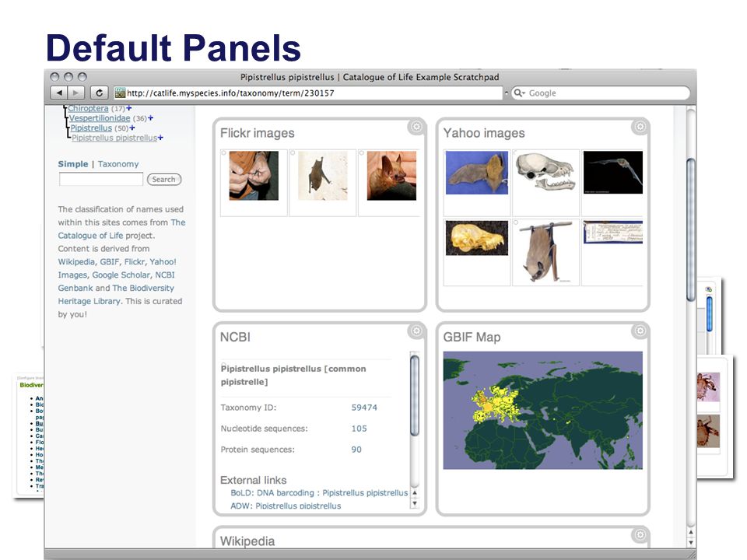The image size is (747, 560).
Task: Click Protein sequences count 90
Action: tap(356, 450)
